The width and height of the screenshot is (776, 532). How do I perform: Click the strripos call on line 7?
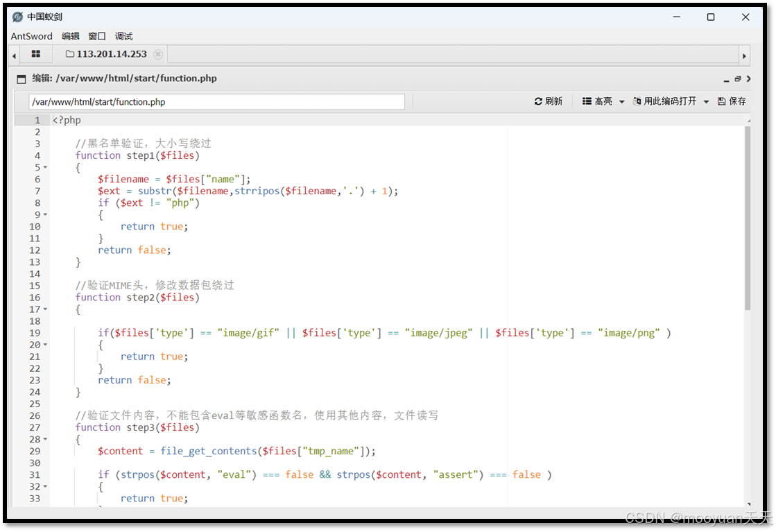tap(300, 191)
